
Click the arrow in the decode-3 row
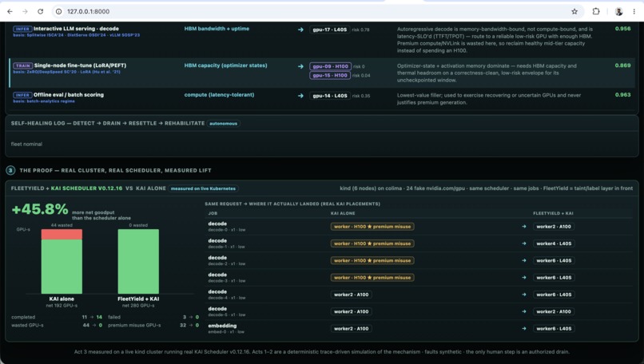pyautogui.click(x=523, y=278)
